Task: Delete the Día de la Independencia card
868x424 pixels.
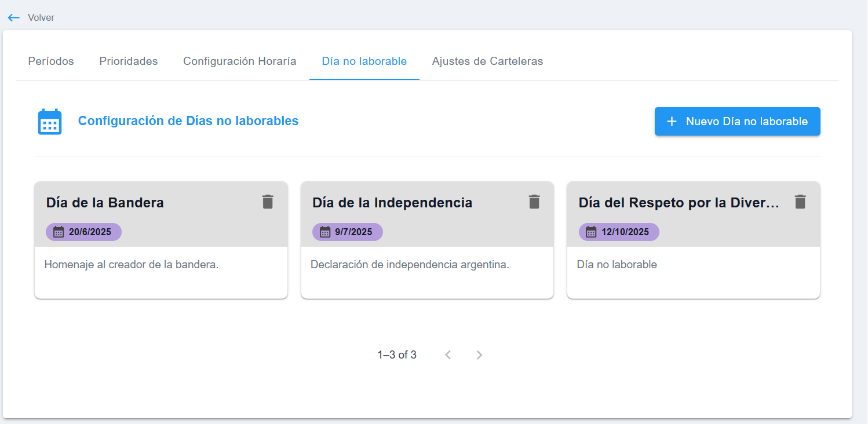Action: pos(534,202)
